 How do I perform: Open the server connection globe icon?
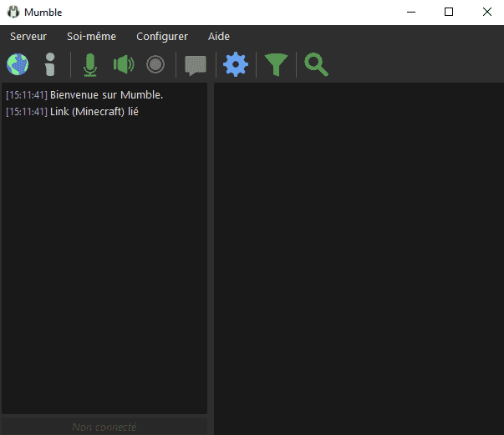click(x=17, y=64)
